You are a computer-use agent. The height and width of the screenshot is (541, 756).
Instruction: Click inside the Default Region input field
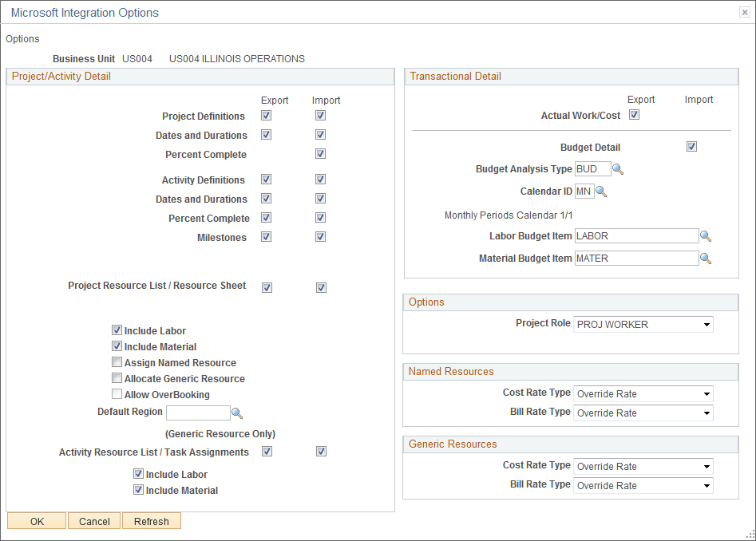click(x=196, y=412)
